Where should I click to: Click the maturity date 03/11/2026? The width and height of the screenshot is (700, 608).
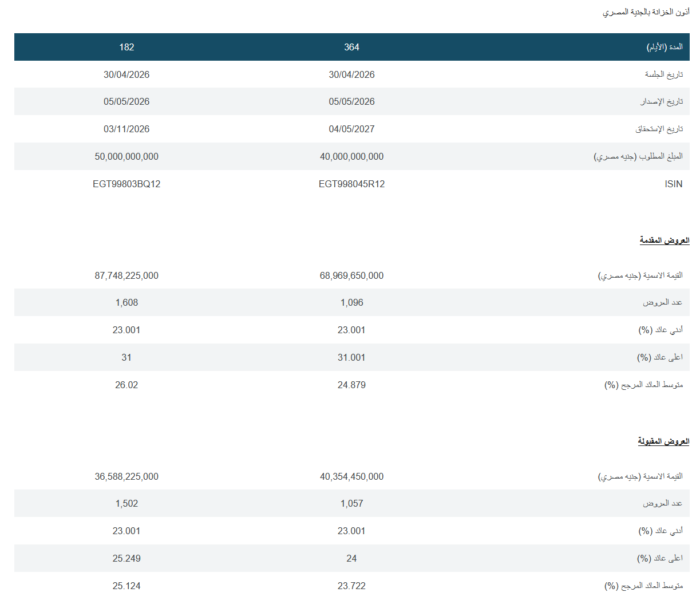click(x=126, y=129)
